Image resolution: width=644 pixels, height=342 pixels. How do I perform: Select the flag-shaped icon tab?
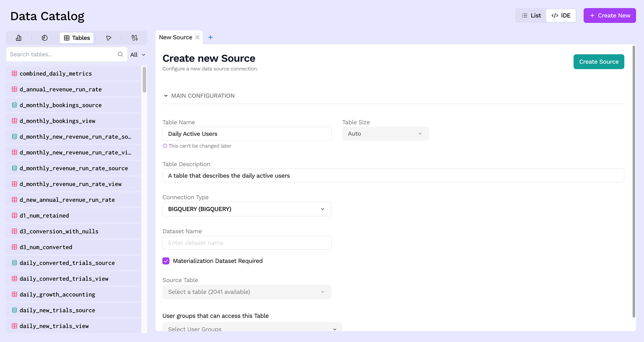pos(109,38)
